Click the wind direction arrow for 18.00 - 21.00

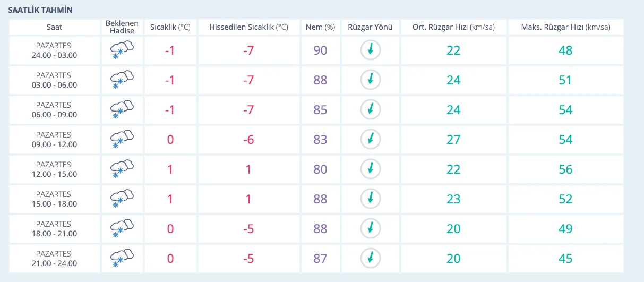[x=371, y=229]
